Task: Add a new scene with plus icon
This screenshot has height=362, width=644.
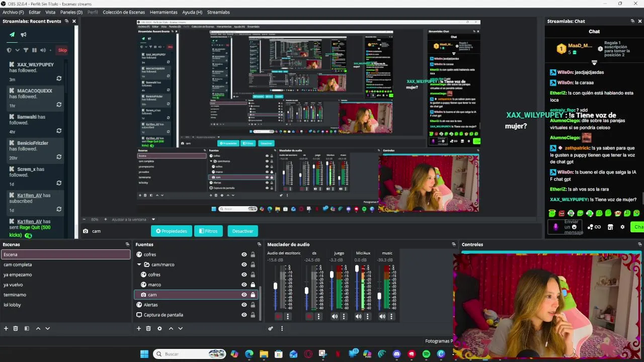Action: [x=6, y=328]
